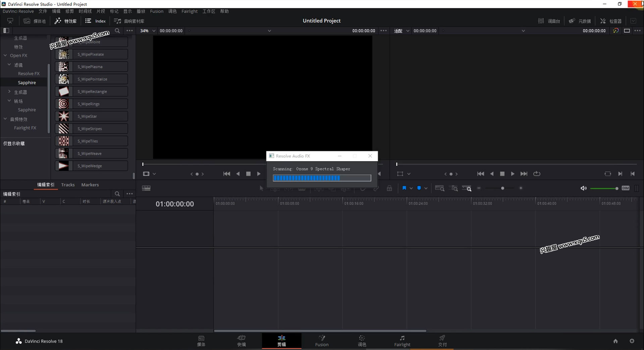644x350 pixels.
Task: Open the Inspector (检查器) panel
Action: click(610, 21)
